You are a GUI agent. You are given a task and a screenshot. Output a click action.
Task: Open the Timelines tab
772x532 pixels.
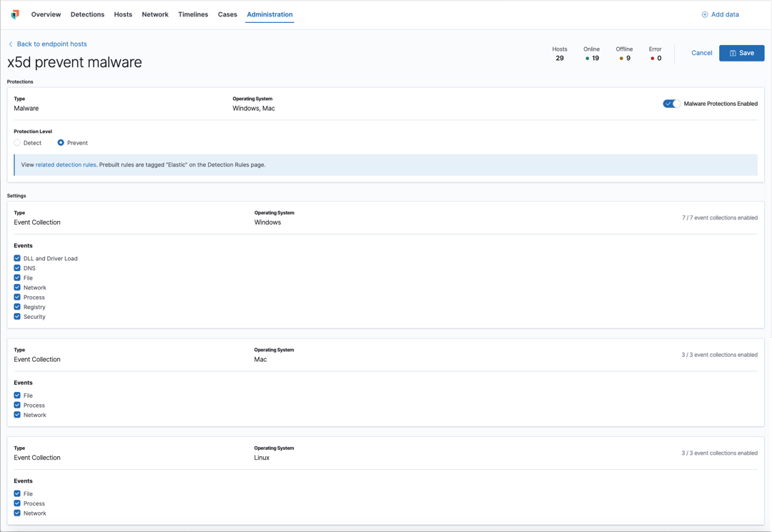point(193,14)
